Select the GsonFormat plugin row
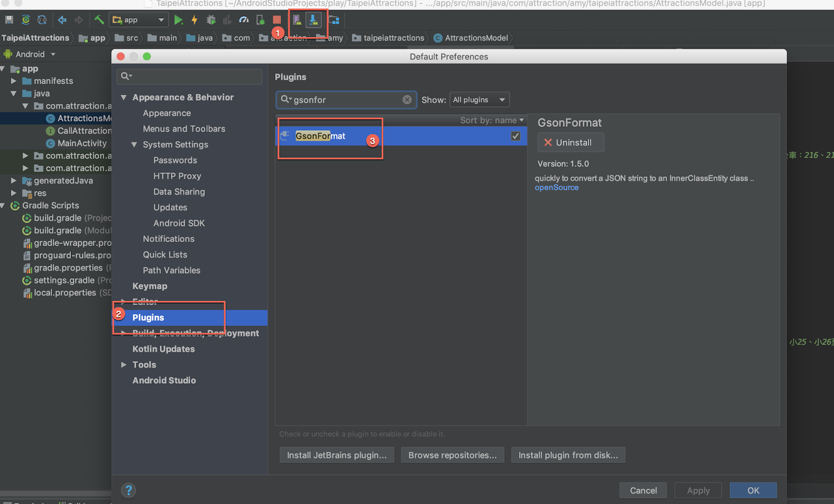 [401, 136]
